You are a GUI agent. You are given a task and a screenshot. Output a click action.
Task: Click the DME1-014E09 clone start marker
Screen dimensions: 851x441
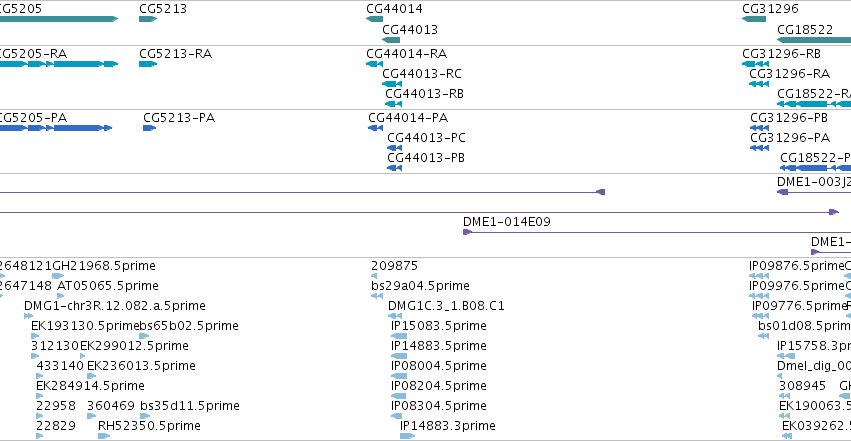tap(467, 232)
